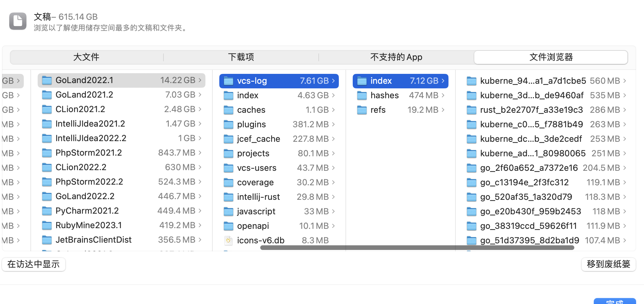Click the hashes folder icon

(362, 96)
